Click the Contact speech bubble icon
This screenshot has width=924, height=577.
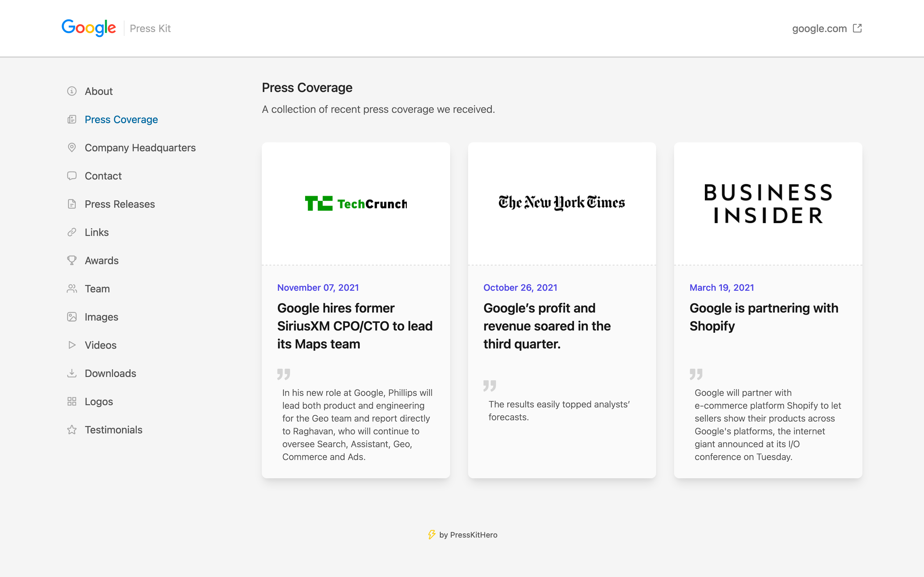(71, 175)
